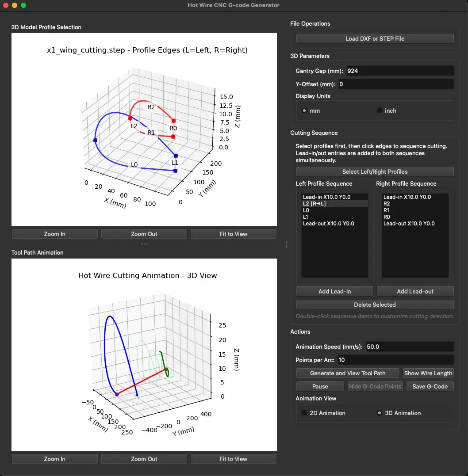Zoom In on the profile edges view

point(54,234)
